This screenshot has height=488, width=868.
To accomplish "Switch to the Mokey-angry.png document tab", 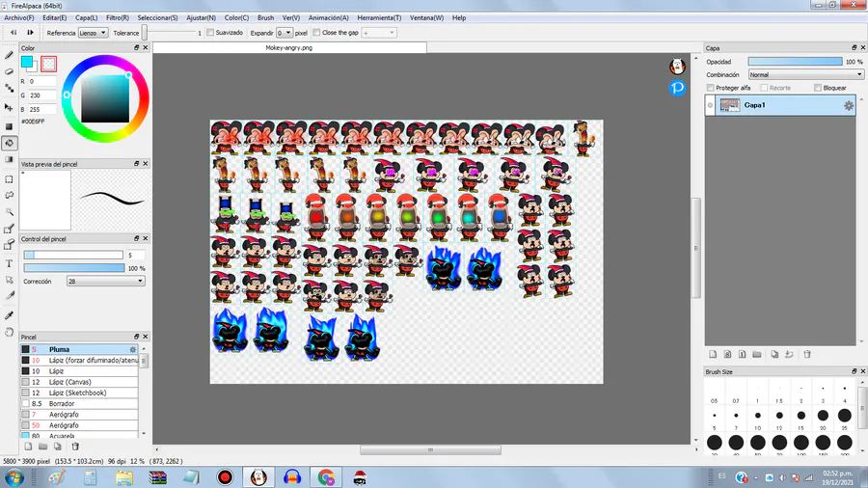I will click(289, 47).
